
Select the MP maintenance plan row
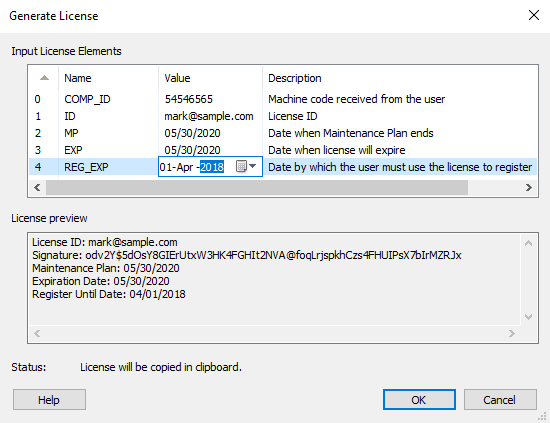coord(283,133)
